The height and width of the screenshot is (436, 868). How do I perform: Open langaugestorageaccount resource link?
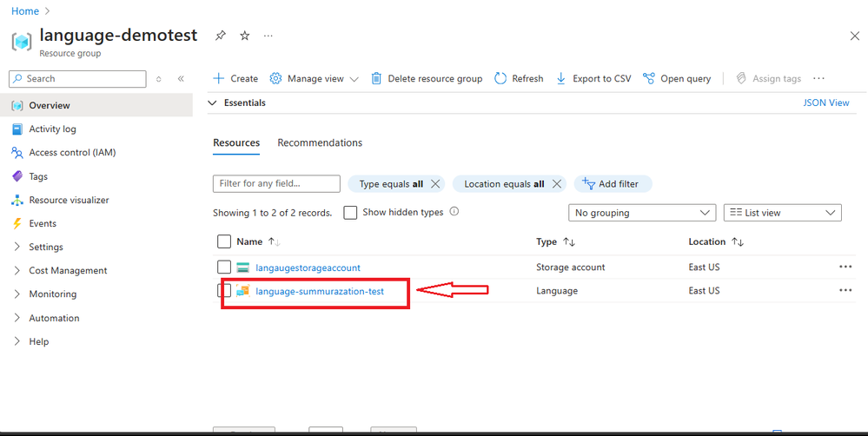click(x=308, y=268)
